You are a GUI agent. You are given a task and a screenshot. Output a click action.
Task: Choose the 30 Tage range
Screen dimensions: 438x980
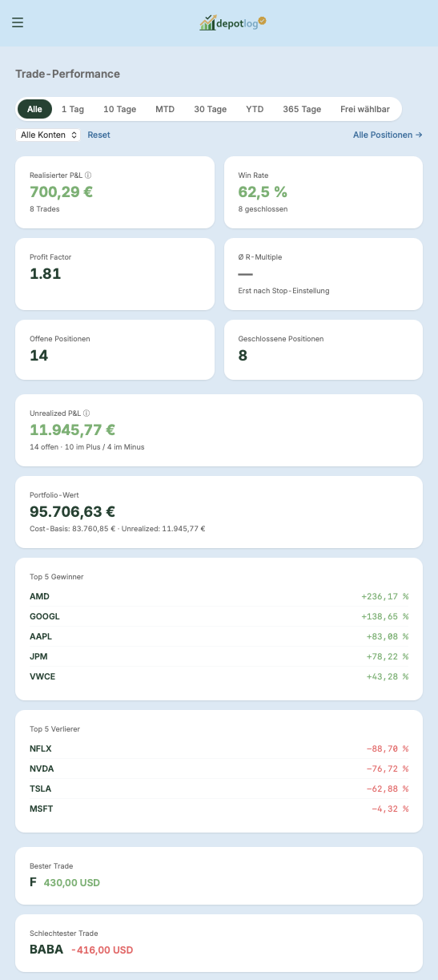(211, 109)
